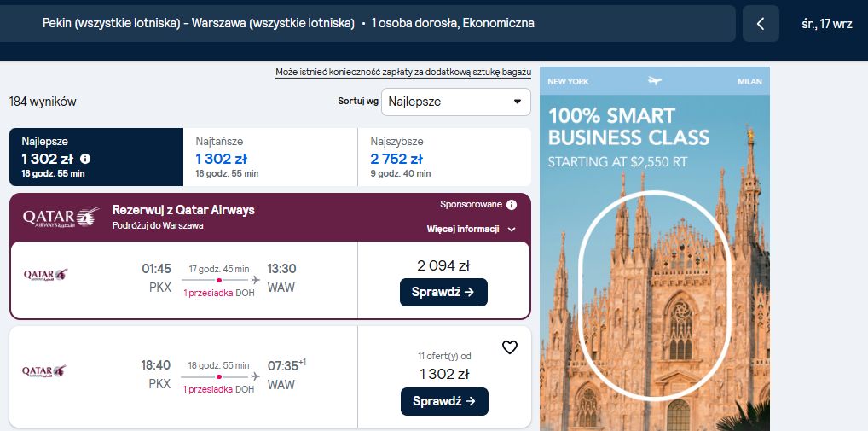
Task: Open the Sortuj wg Najlepsze dropdown
Action: (x=455, y=102)
